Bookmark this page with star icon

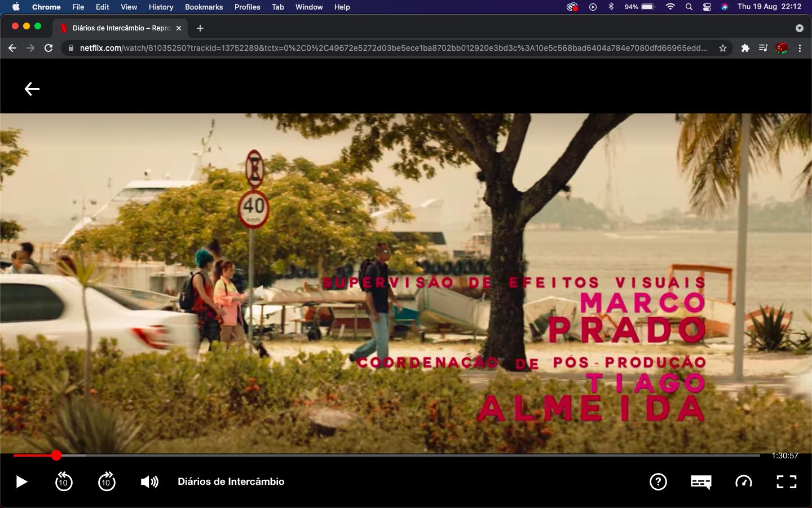click(723, 48)
